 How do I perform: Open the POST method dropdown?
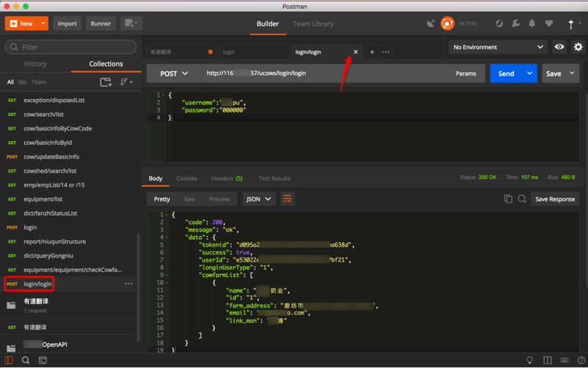click(173, 73)
